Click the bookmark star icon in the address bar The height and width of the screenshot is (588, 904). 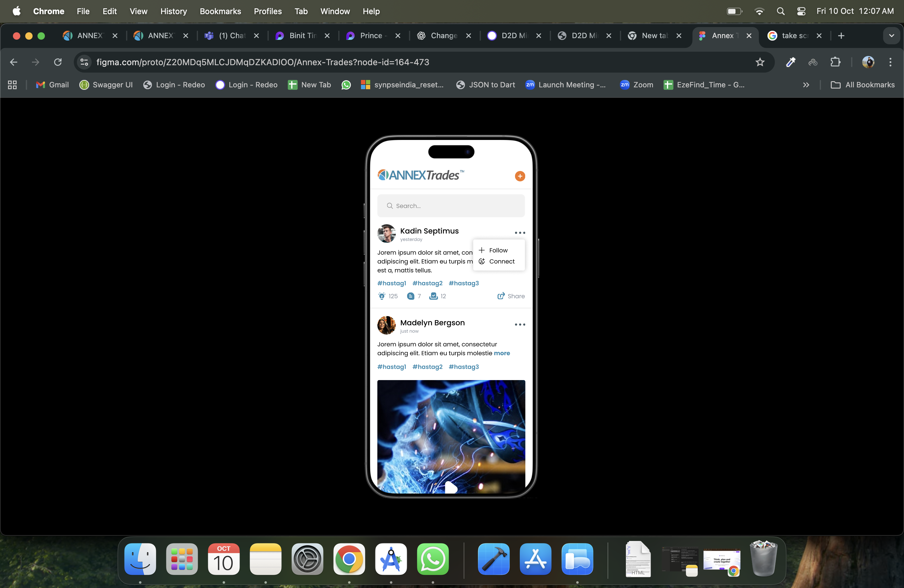click(x=760, y=62)
